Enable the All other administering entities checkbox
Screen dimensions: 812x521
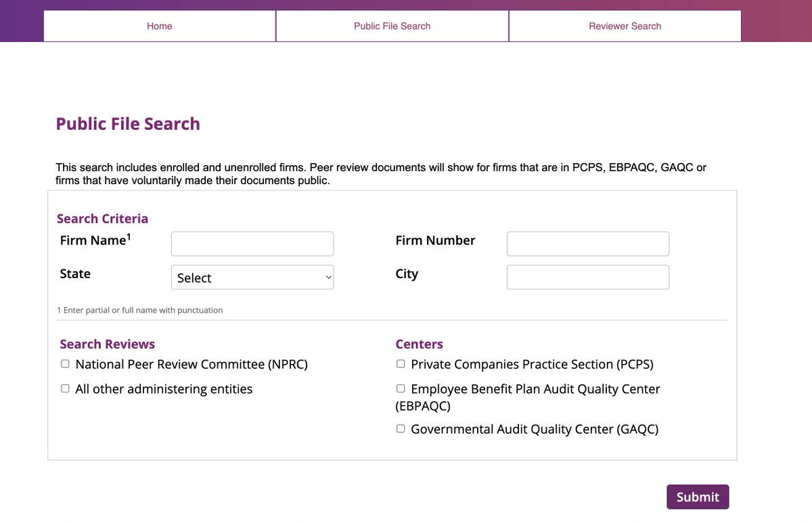pyautogui.click(x=65, y=388)
